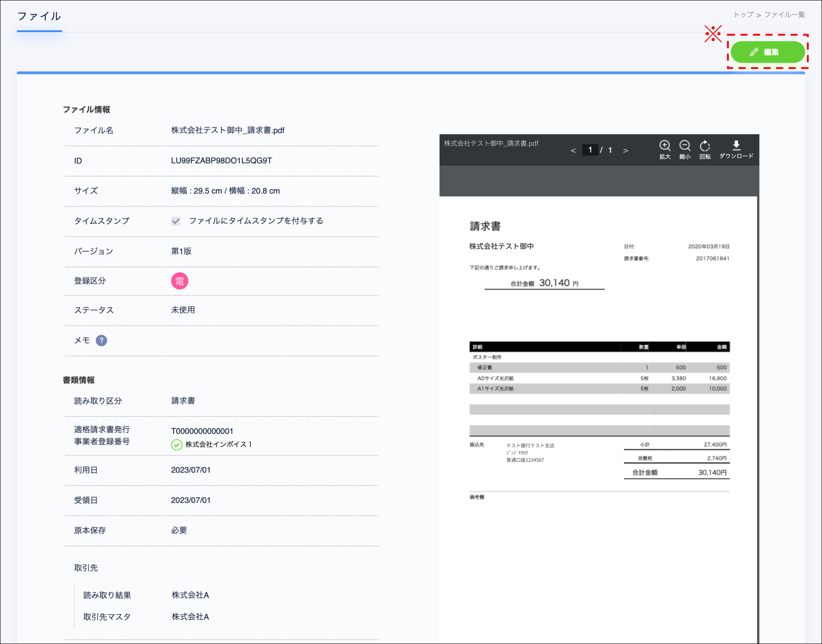Navigate to トップ breadcrumb link
Viewport: 822px width, 644px height.
click(x=743, y=15)
